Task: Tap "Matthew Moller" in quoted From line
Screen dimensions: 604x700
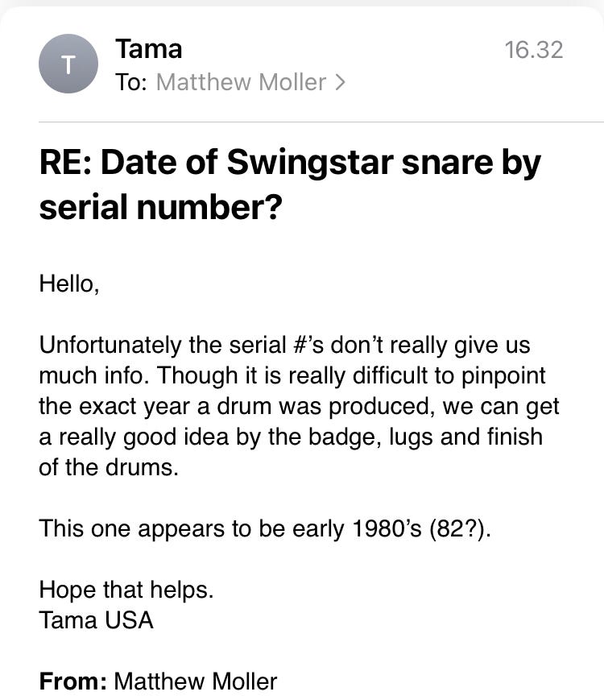Action: pos(196,681)
